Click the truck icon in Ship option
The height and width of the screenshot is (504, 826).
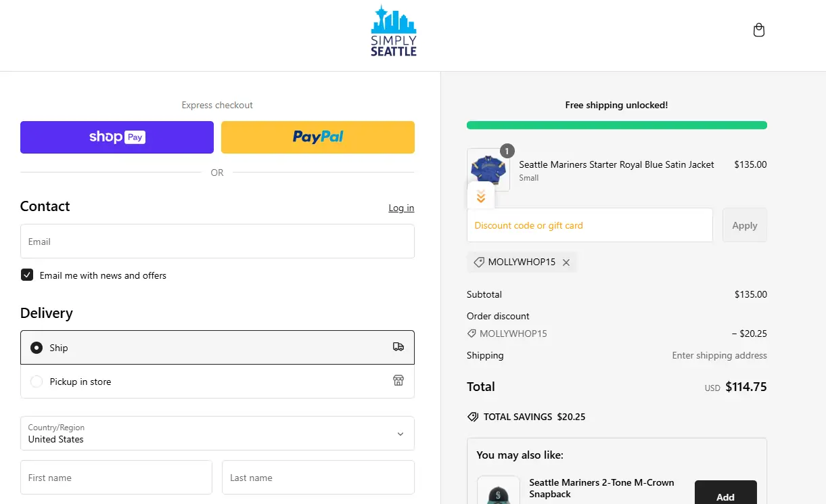[398, 347]
